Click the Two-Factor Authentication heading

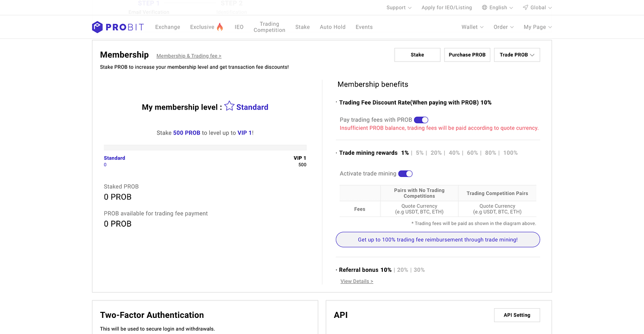[x=152, y=315]
